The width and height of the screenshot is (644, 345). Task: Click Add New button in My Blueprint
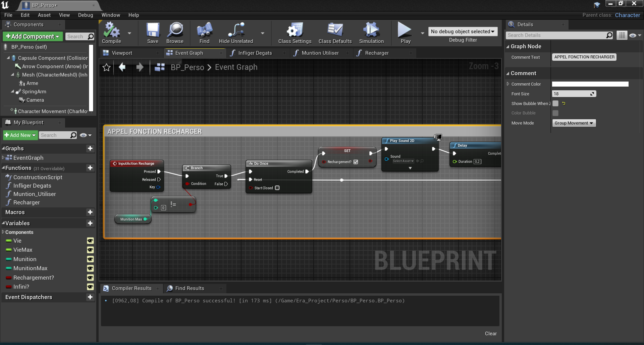(x=20, y=135)
